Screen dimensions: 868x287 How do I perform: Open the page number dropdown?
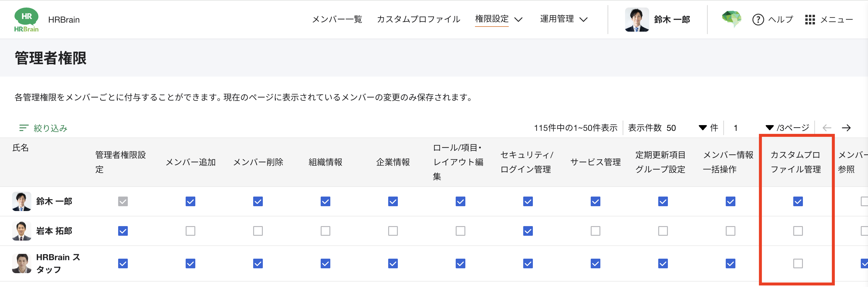[753, 128]
